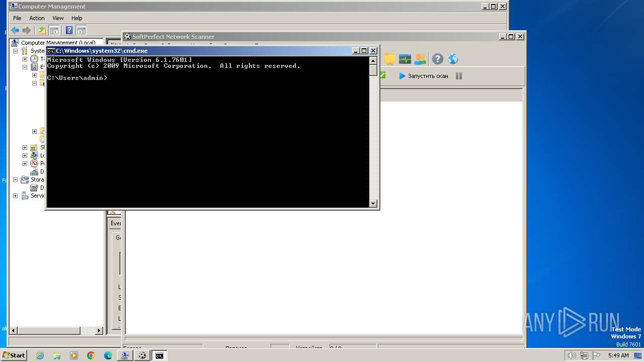Click Action Center flag in system tray
Screen dimensions: 644x362
tap(596, 355)
